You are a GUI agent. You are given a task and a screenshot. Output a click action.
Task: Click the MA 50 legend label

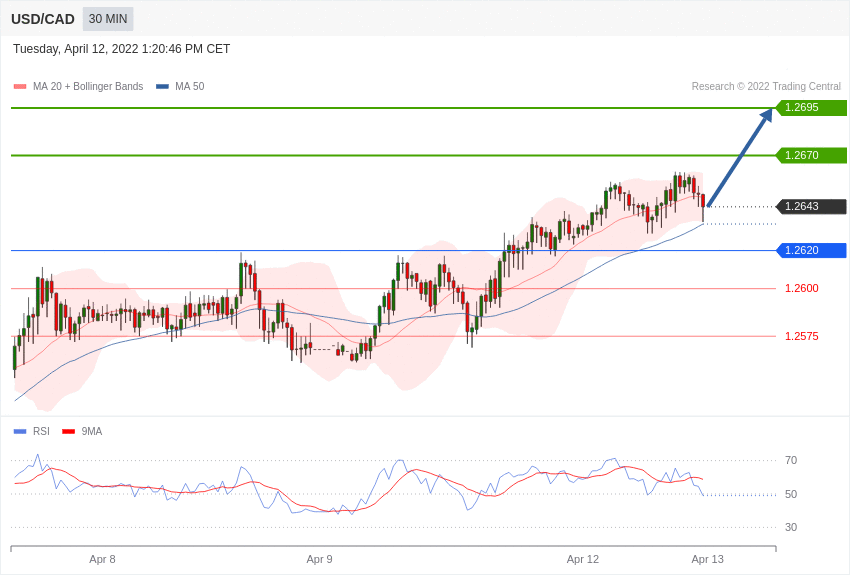189,86
